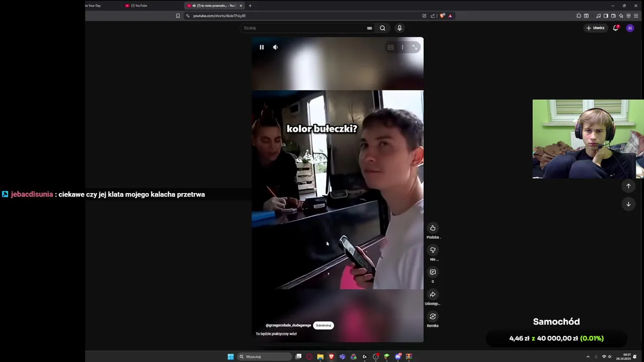Viewport: 644px width, 362px height.
Task: Open Leo AI sparkle icon in toolbar
Action: click(621, 16)
